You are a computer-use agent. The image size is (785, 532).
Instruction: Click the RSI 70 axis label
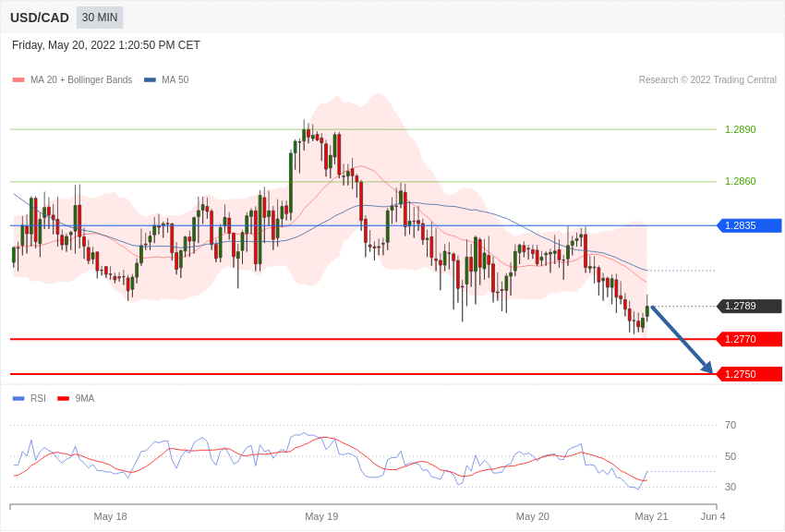point(731,426)
